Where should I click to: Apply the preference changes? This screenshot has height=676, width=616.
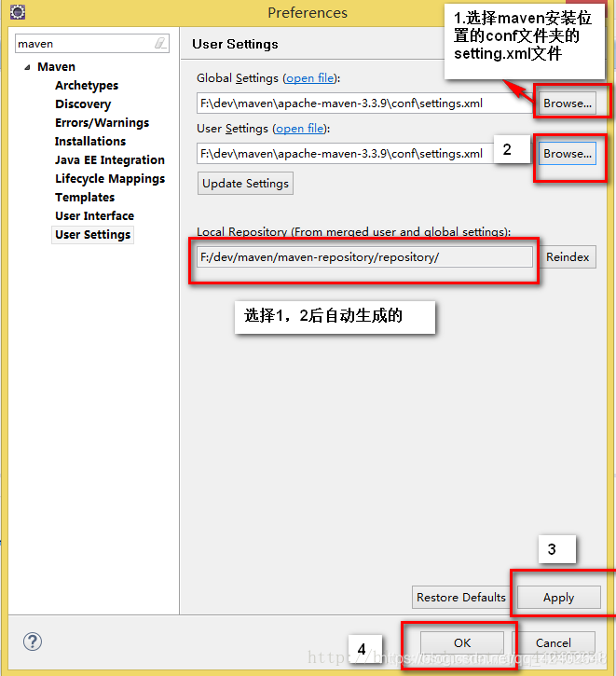click(x=559, y=597)
